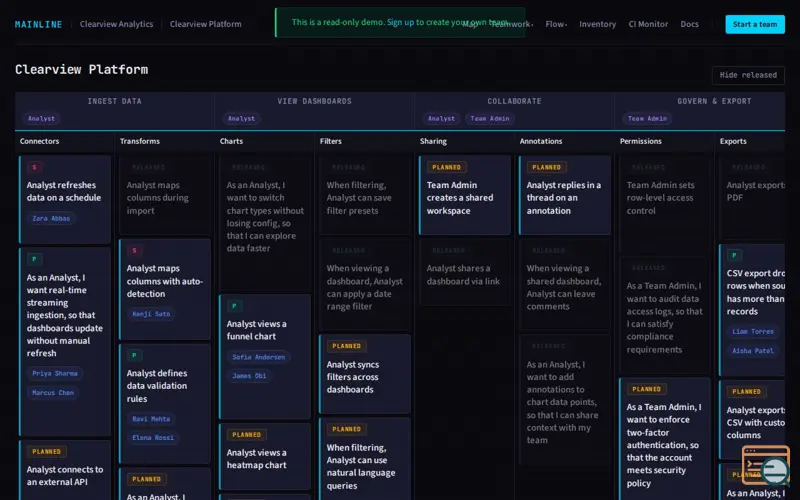Select the Analyst persona tag under View Dashboards

coord(241,118)
